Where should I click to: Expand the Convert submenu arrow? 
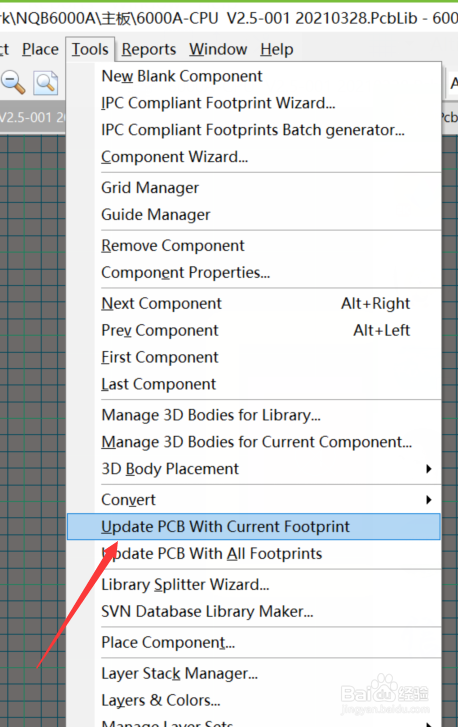(x=428, y=500)
